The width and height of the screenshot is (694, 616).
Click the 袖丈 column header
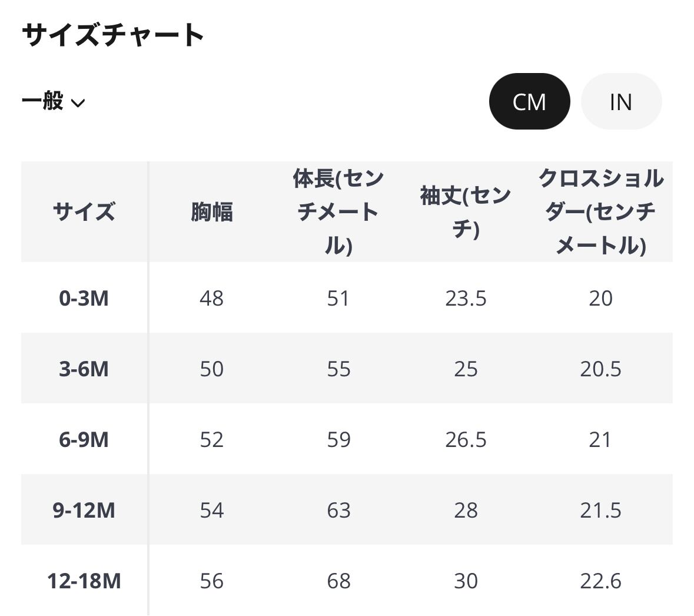tap(465, 211)
